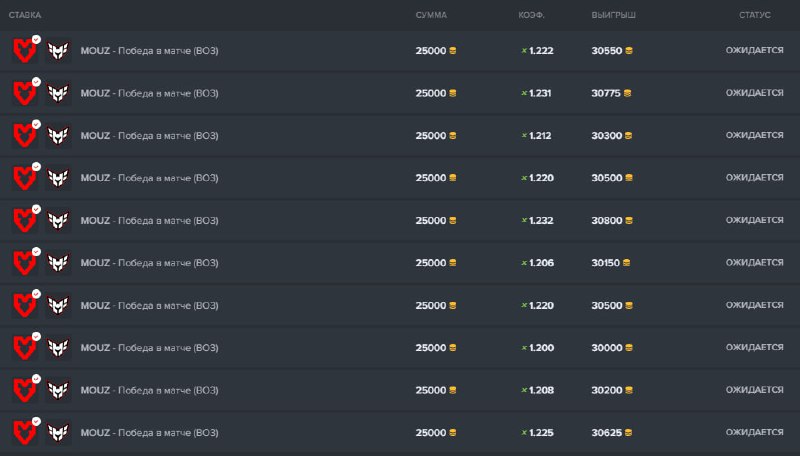
Task: Sort by the СУММА column header
Action: pos(431,15)
